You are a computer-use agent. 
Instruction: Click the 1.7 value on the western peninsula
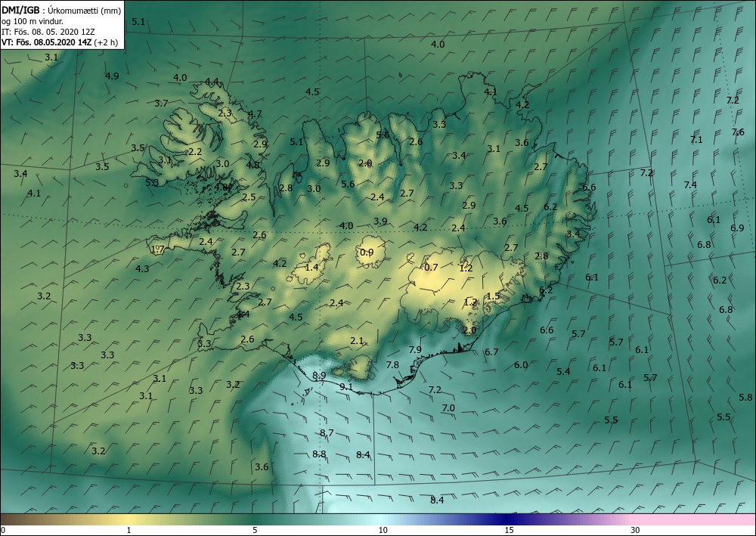click(x=158, y=249)
